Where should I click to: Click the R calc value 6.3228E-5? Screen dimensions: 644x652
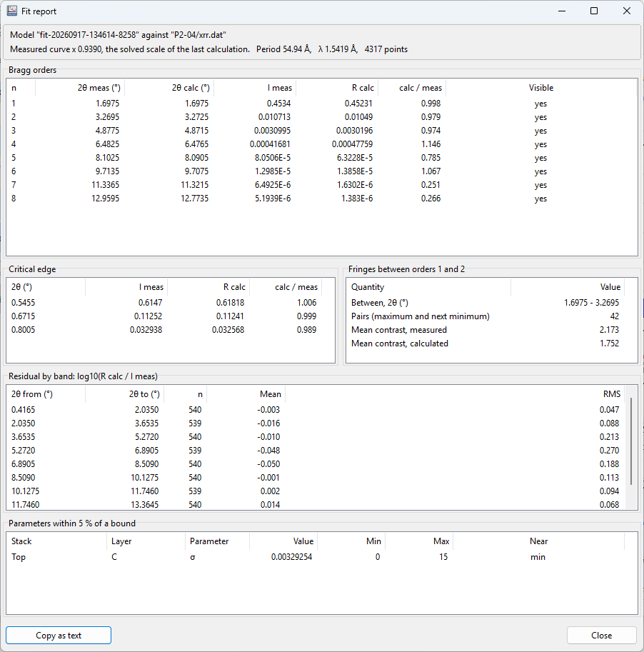tap(355, 158)
